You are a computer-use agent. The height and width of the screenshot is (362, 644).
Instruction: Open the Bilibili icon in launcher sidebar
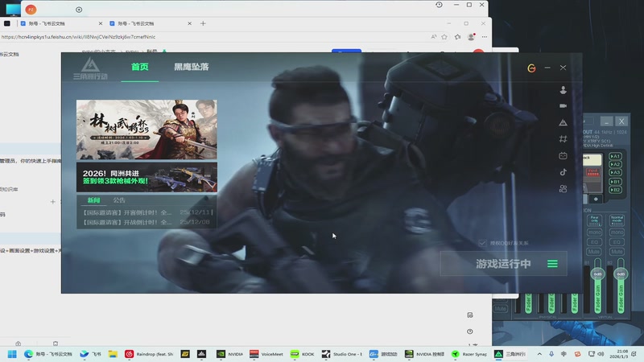pos(563,155)
